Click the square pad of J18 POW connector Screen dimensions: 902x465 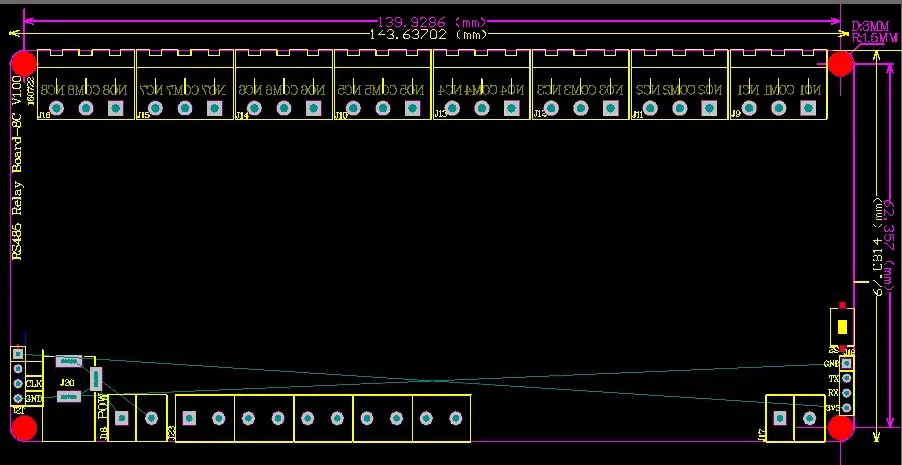click(121, 418)
